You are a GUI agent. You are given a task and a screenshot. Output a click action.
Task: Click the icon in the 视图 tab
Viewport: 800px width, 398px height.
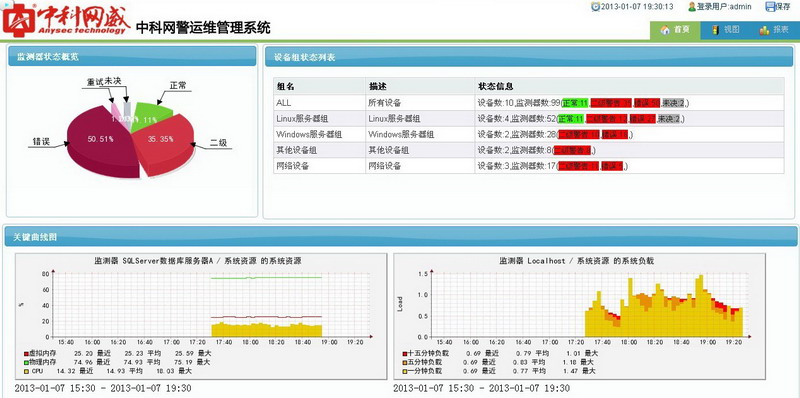pyautogui.click(x=716, y=30)
